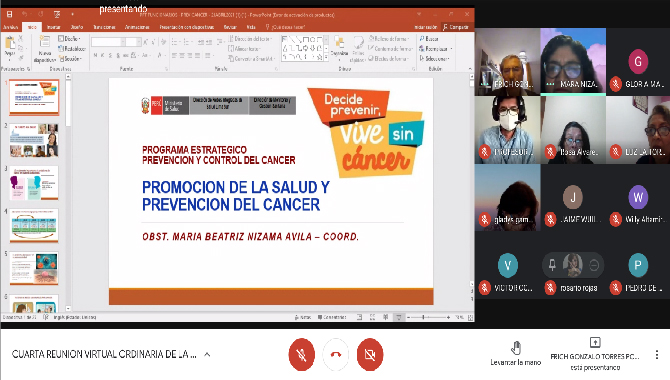Click the Buscar find icon

pos(429,38)
